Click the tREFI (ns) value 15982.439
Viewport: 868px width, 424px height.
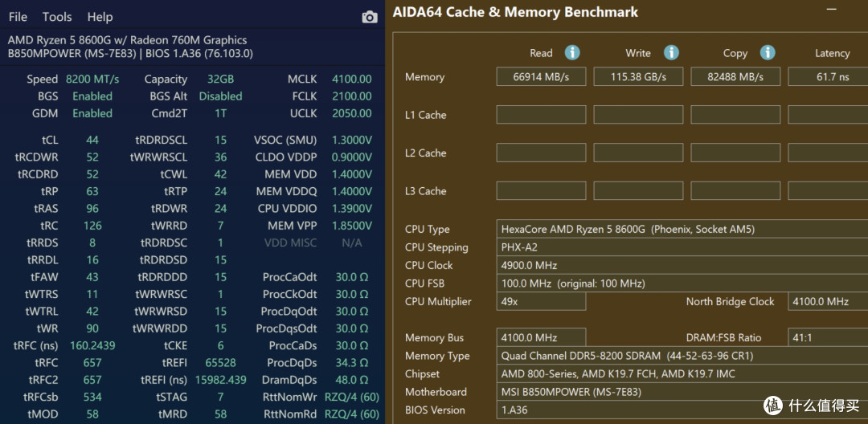tap(221, 380)
